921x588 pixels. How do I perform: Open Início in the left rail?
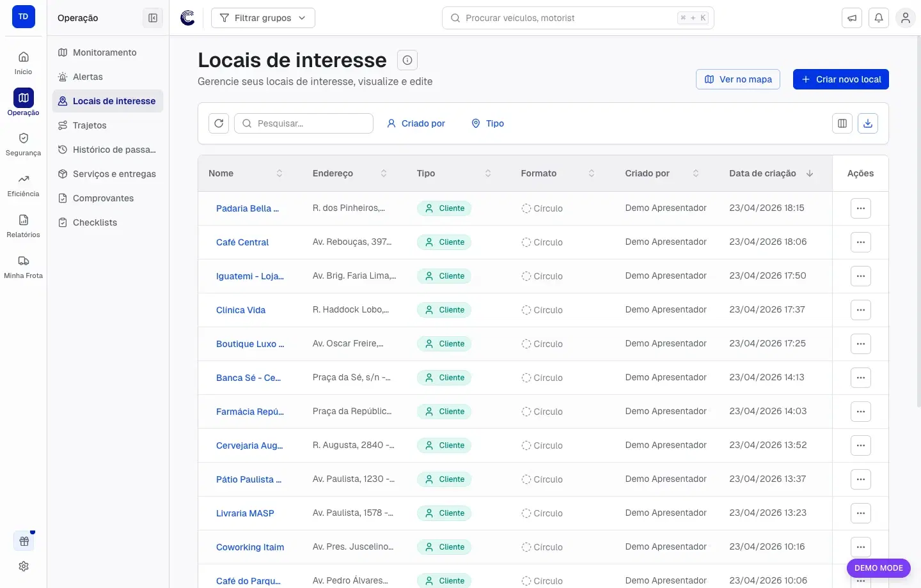(23, 63)
